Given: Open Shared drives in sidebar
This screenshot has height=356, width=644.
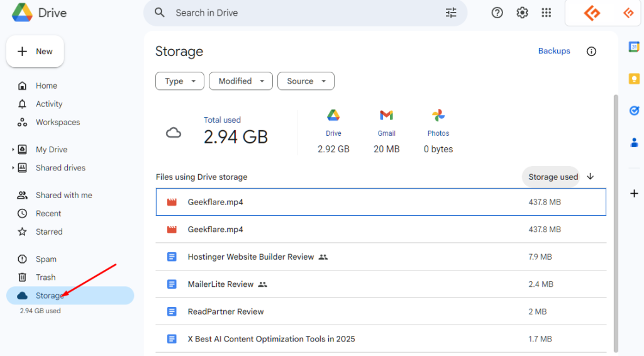Looking at the screenshot, I should point(60,167).
